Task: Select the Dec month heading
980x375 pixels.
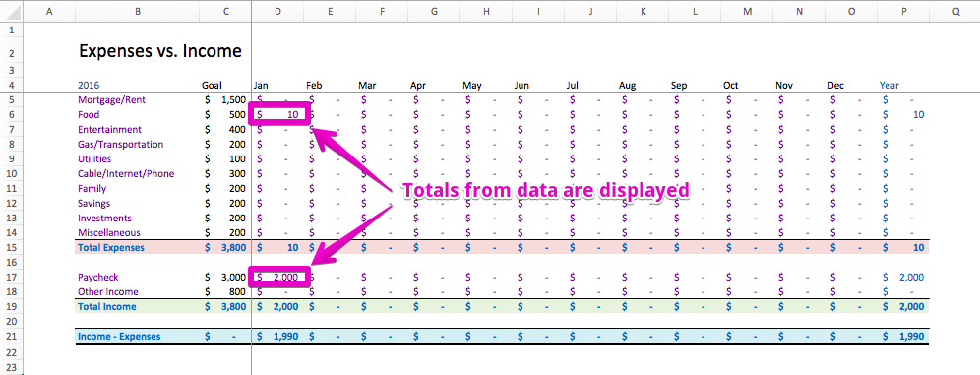Action: (x=835, y=85)
